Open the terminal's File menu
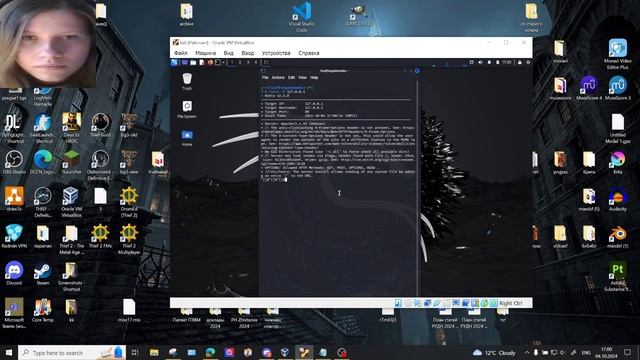640x360 pixels. tap(265, 77)
